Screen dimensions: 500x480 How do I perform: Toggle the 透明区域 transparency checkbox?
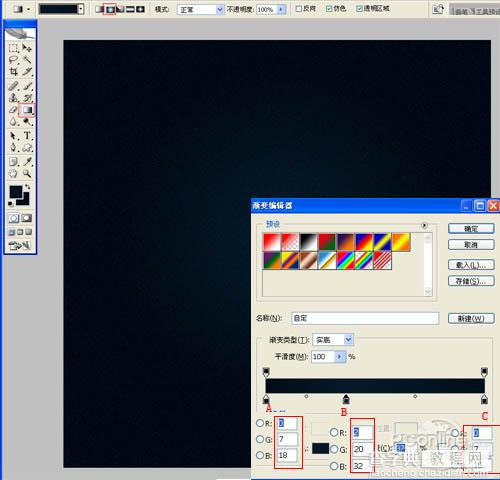click(359, 9)
